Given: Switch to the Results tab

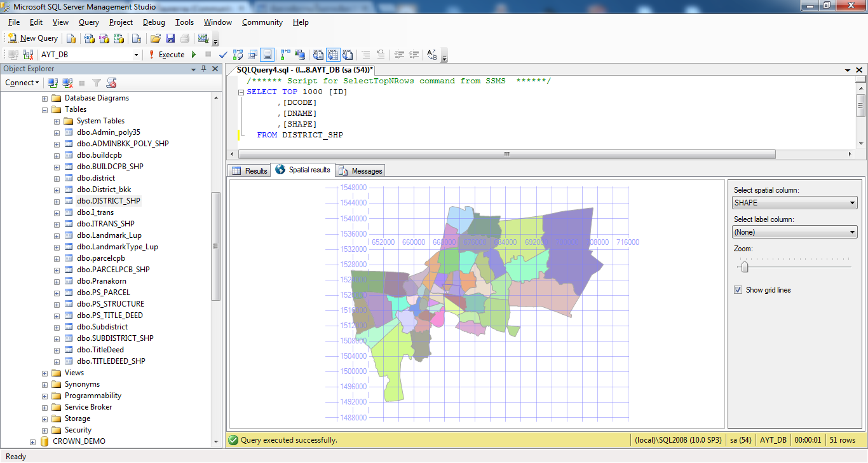Looking at the screenshot, I should 249,170.
